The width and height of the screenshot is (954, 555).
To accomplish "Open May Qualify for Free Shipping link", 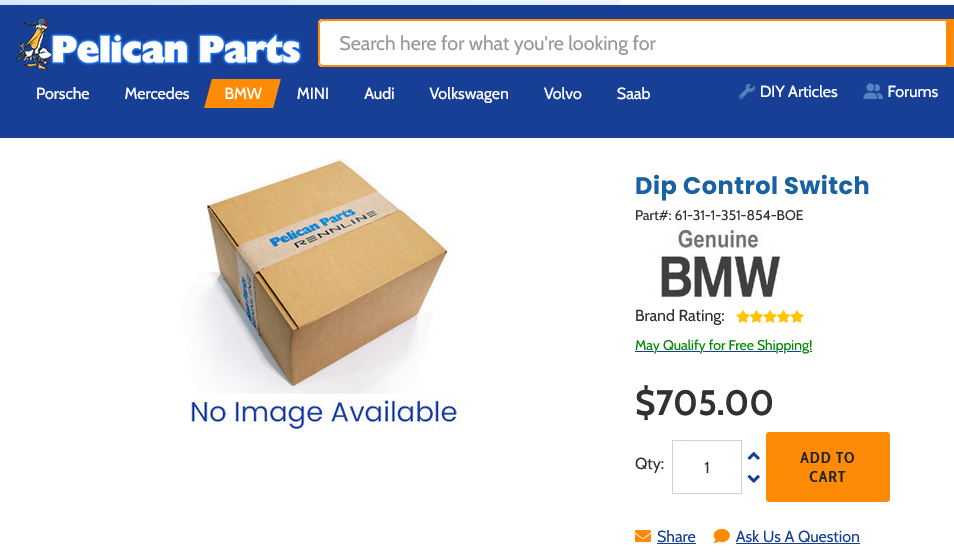I will click(723, 346).
